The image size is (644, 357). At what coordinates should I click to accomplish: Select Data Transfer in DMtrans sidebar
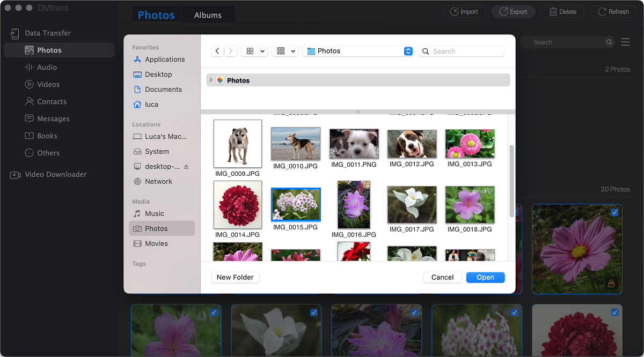click(41, 33)
